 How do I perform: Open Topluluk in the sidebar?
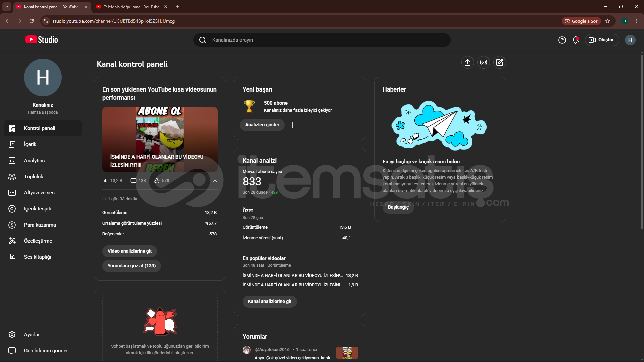pyautogui.click(x=34, y=177)
